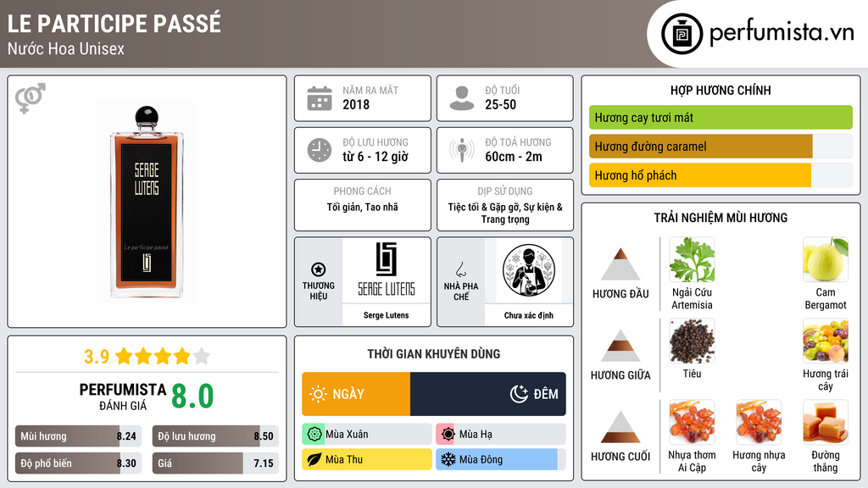Click the 3.9 user rating number

click(97, 357)
